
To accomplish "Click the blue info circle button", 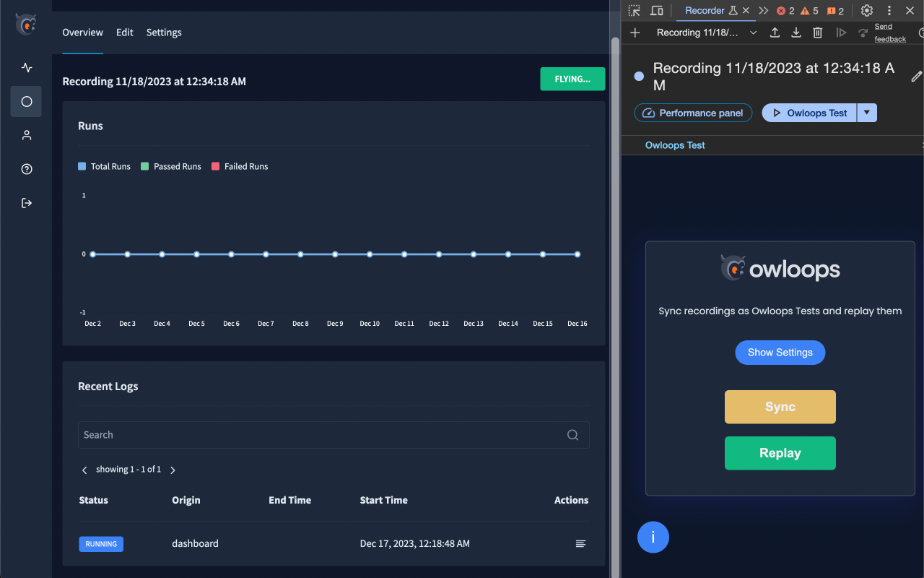I will click(x=653, y=537).
